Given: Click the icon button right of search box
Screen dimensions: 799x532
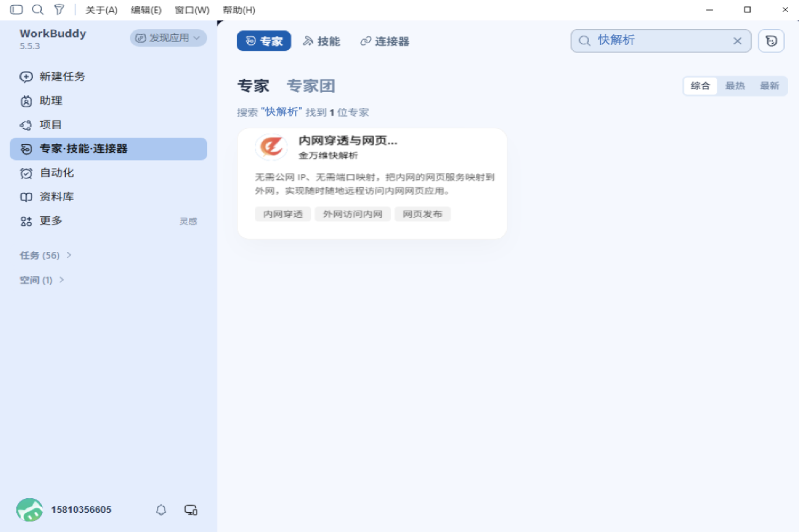Looking at the screenshot, I should click(771, 41).
